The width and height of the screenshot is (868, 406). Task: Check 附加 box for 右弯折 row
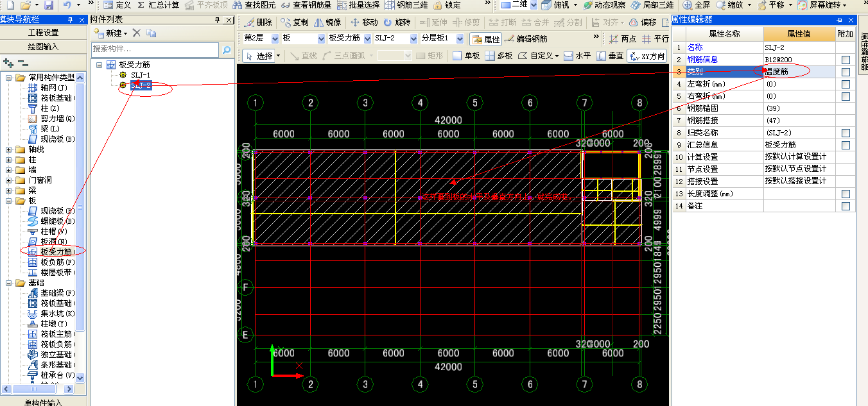pos(846,96)
